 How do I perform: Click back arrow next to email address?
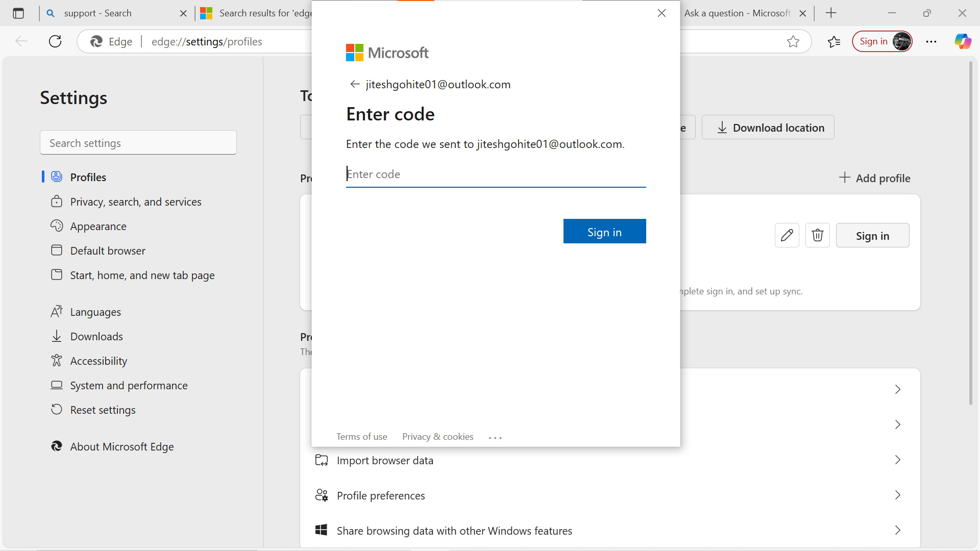point(355,84)
